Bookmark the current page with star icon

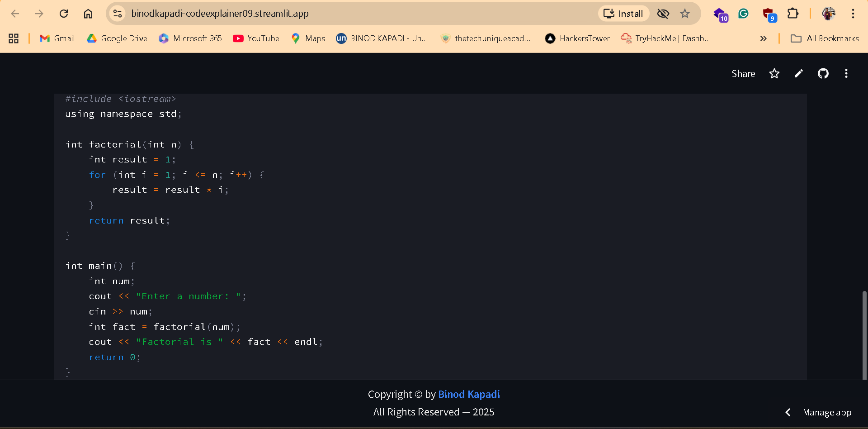pyautogui.click(x=685, y=14)
